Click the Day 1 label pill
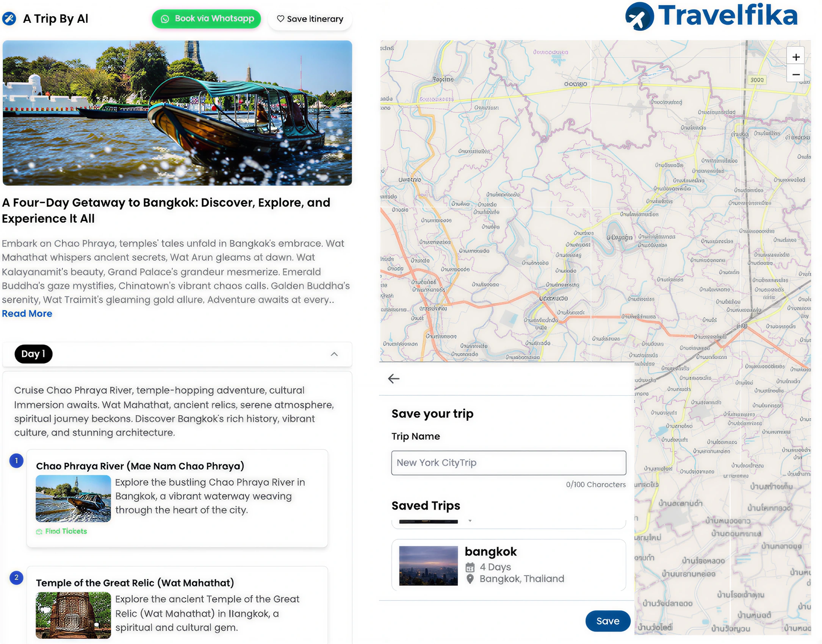The width and height of the screenshot is (822, 644). pos(33,354)
